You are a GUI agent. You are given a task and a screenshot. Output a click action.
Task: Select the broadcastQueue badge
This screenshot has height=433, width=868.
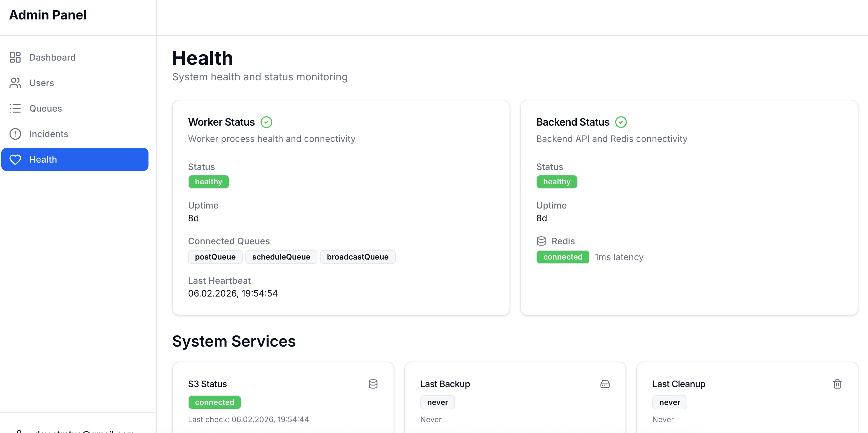357,257
